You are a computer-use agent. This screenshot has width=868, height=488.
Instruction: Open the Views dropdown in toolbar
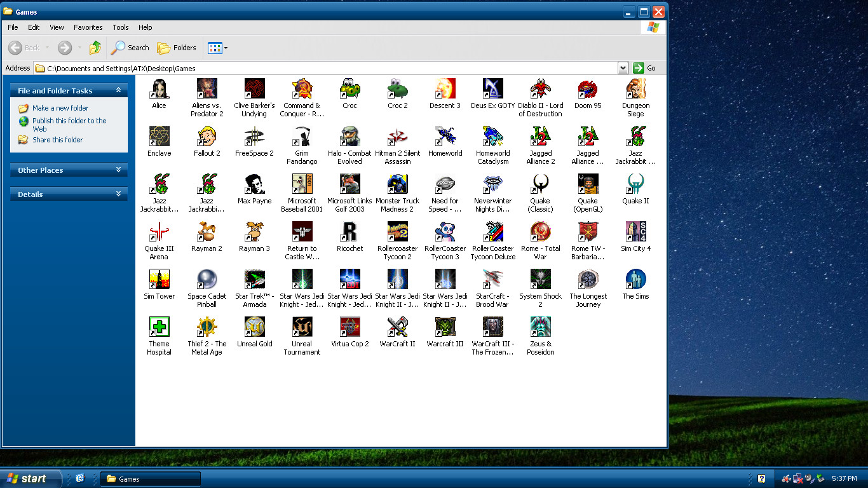coord(217,48)
